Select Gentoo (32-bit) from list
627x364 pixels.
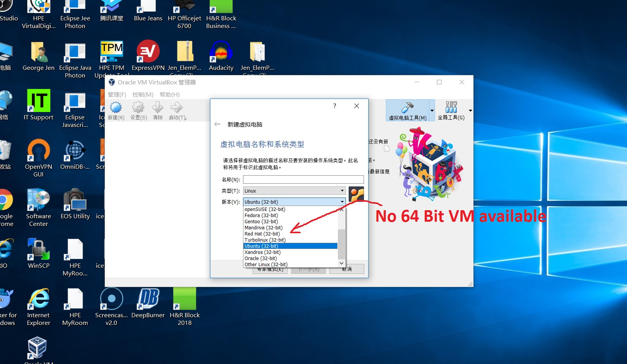click(x=291, y=222)
